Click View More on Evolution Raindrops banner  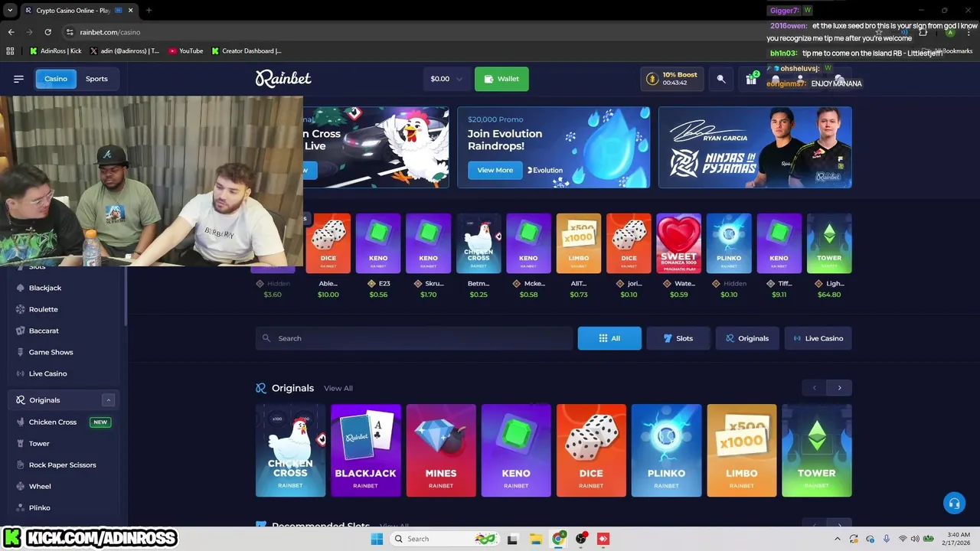coord(495,171)
